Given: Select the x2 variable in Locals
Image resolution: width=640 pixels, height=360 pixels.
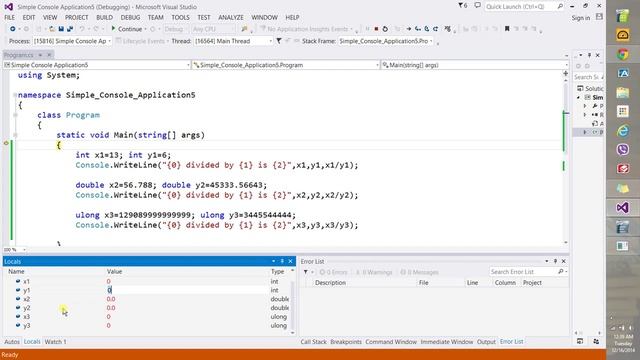Looking at the screenshot, I should pyautogui.click(x=27, y=299).
